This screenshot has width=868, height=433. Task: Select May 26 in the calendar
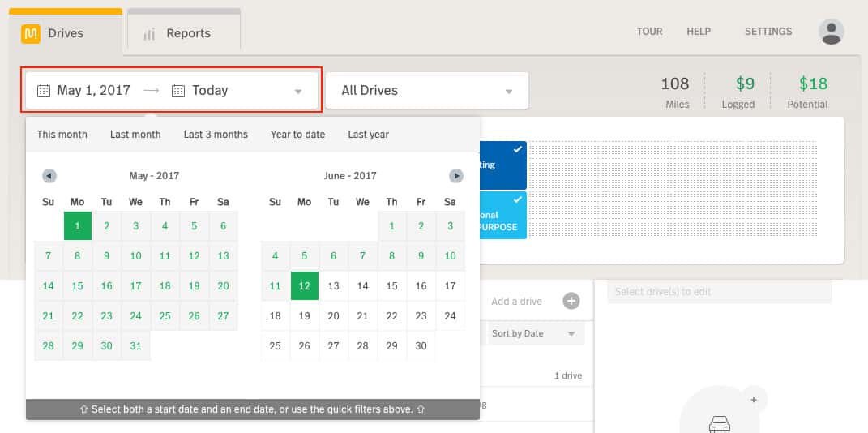point(195,316)
